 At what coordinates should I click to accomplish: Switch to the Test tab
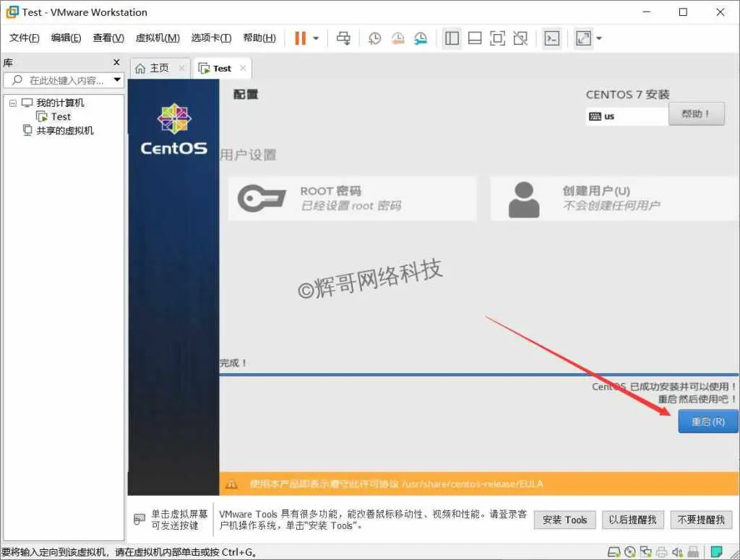click(x=222, y=69)
